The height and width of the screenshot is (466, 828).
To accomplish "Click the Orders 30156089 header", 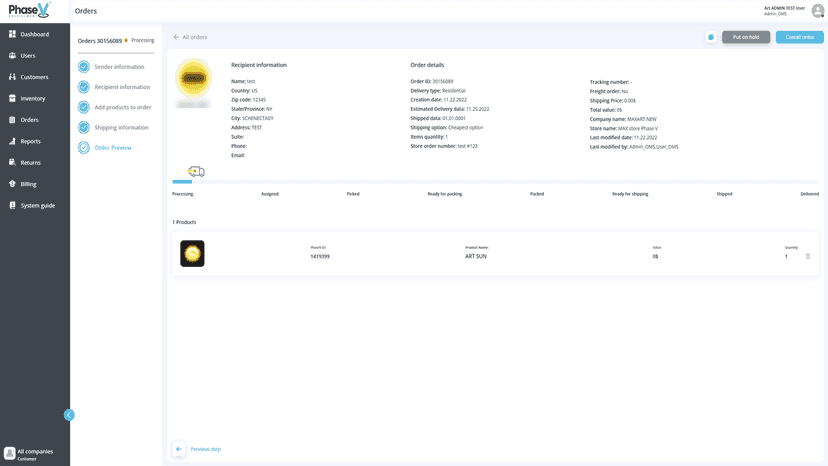I will tap(100, 41).
